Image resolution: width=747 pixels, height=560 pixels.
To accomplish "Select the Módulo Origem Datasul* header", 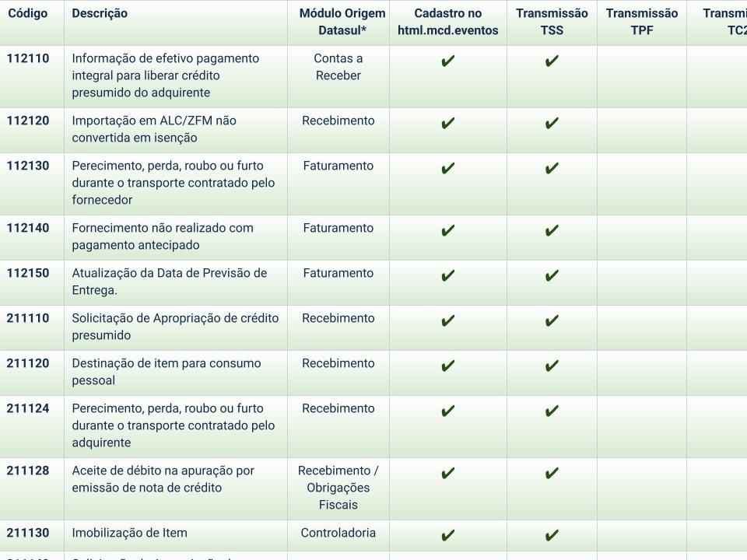I will (x=342, y=22).
